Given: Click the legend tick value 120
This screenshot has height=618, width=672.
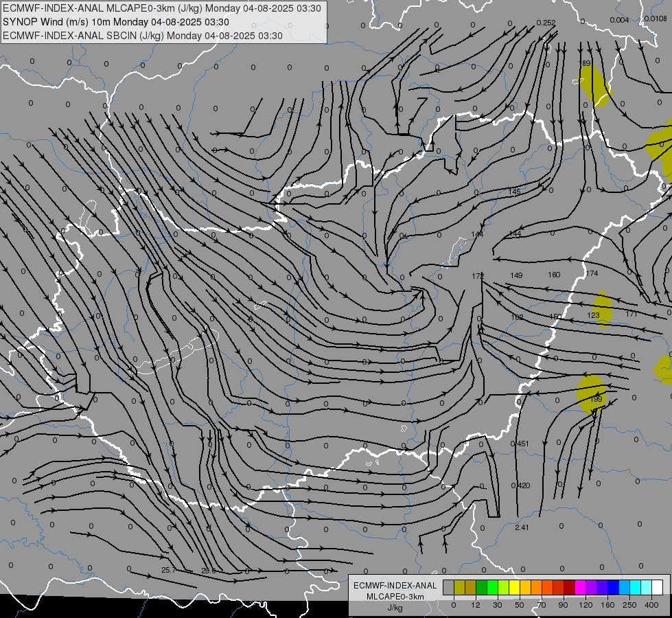Looking at the screenshot, I should click(586, 605).
